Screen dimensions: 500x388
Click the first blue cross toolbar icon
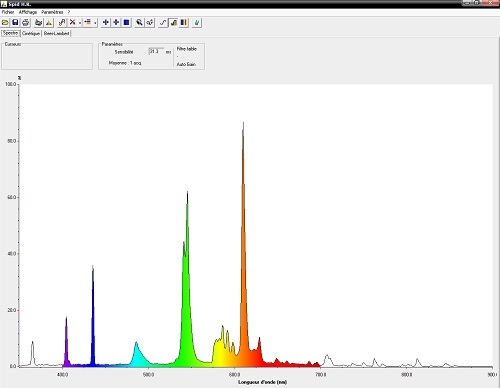tap(106, 23)
